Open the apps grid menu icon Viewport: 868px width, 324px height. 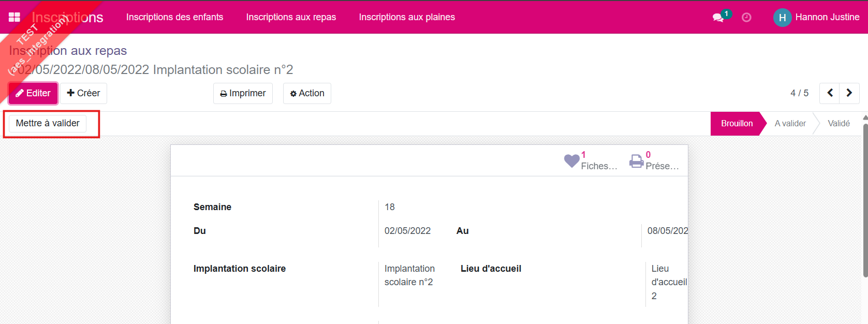click(x=14, y=17)
